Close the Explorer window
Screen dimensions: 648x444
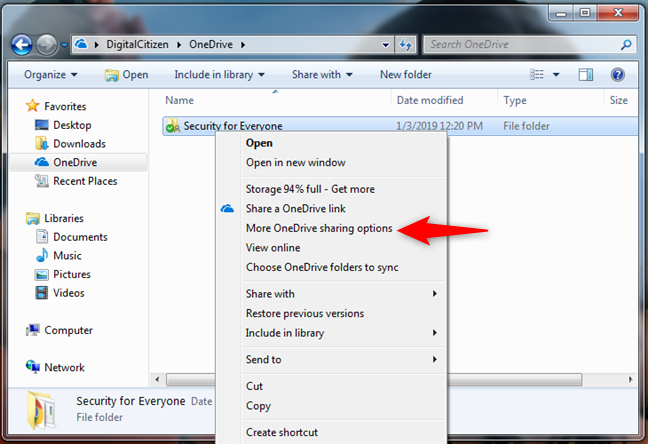(x=618, y=13)
